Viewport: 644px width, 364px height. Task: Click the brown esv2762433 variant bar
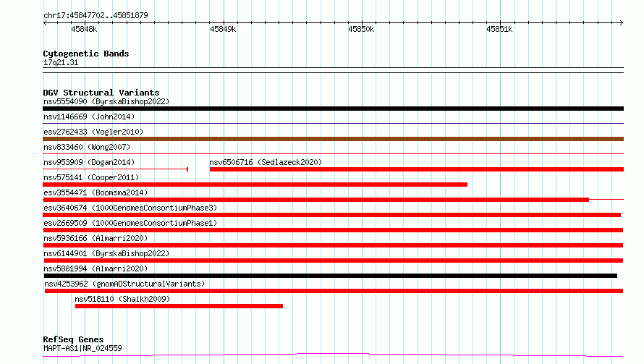[333, 139]
